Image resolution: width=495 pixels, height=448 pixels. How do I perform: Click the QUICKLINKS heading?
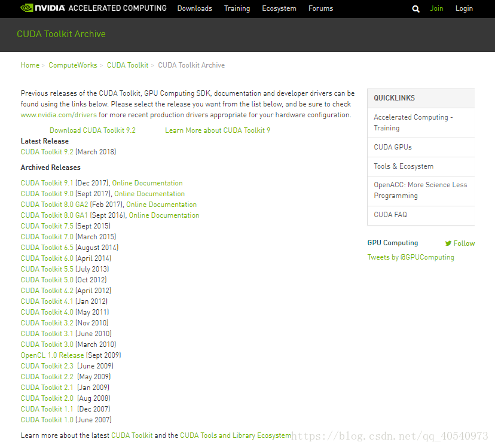pos(395,98)
